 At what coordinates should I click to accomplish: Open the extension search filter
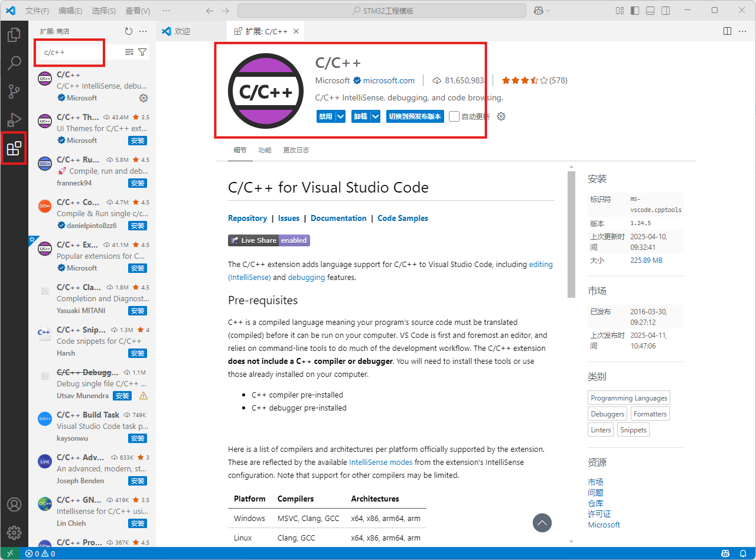pos(142,52)
